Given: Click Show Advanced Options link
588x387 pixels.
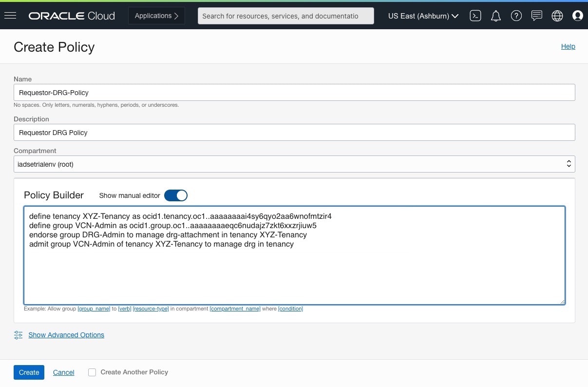Looking at the screenshot, I should [x=66, y=335].
